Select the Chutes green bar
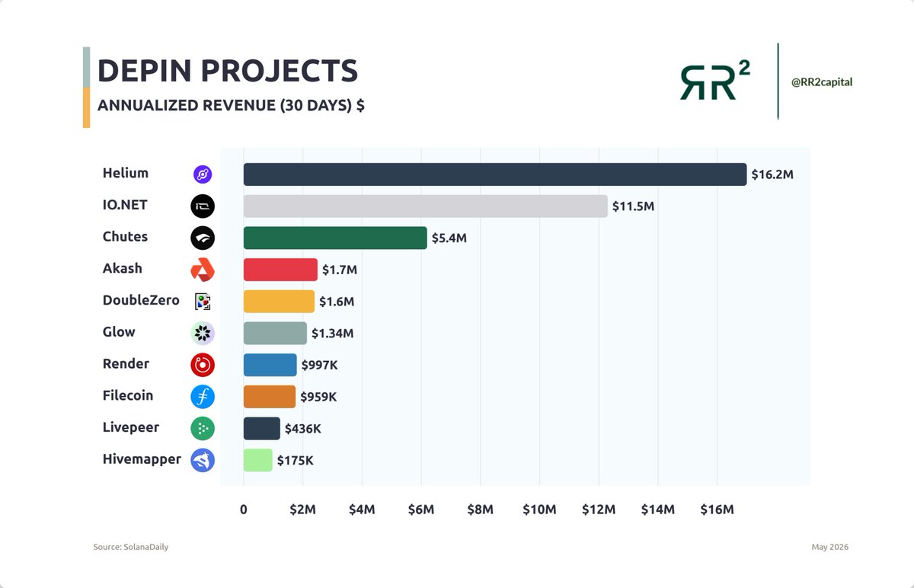This screenshot has width=914, height=588. [335, 238]
